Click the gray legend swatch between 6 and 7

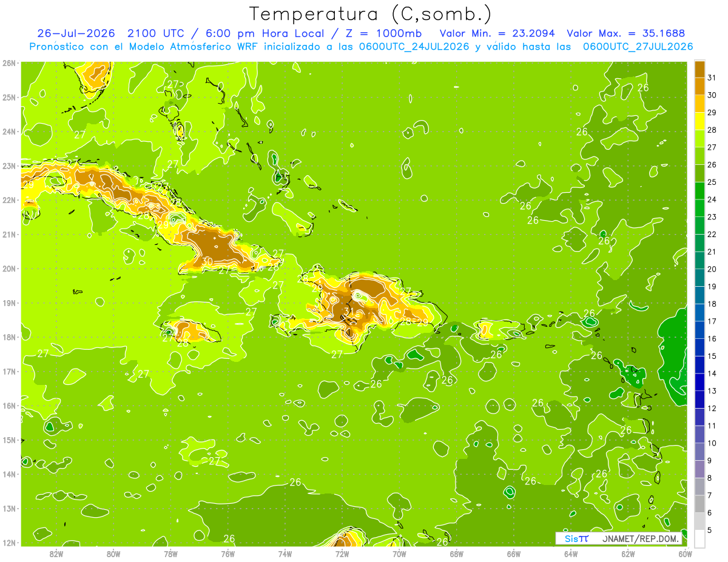(x=699, y=504)
